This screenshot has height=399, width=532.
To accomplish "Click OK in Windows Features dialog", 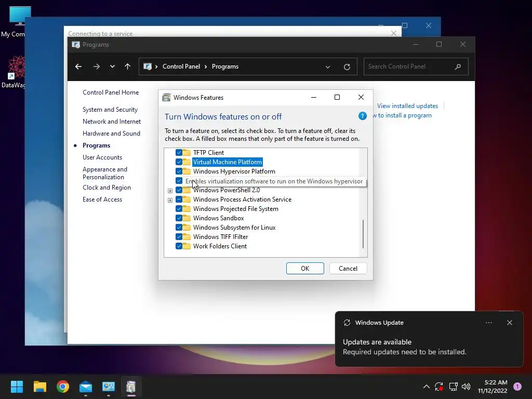I will pyautogui.click(x=305, y=269).
